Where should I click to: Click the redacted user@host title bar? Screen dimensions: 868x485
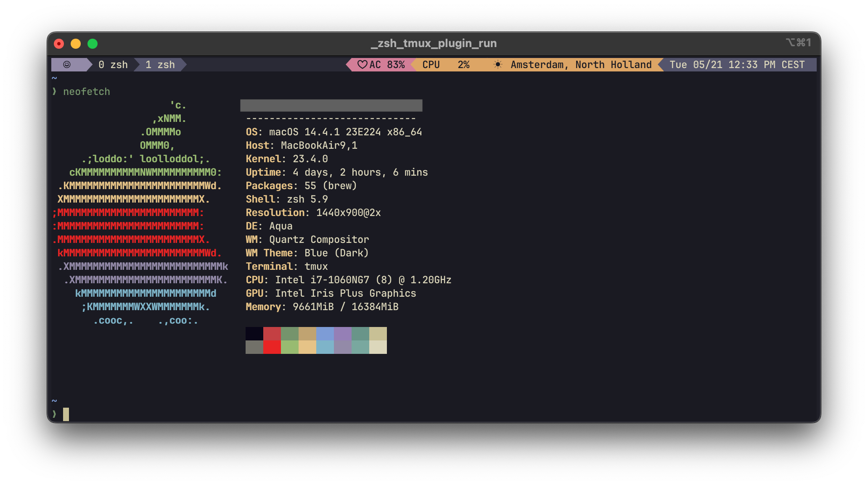(331, 105)
